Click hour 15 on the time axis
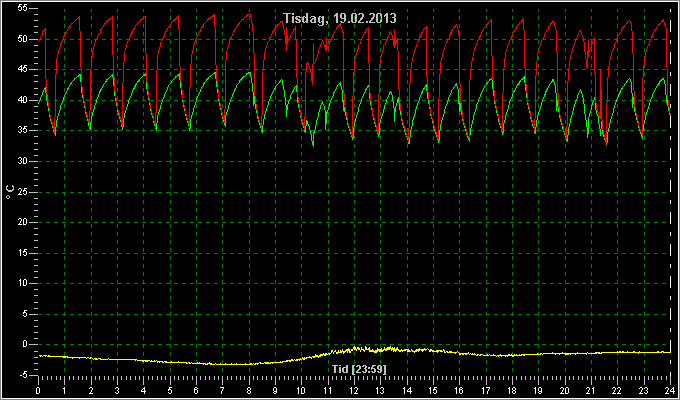Viewport: 680px width, 400px height. (x=433, y=390)
